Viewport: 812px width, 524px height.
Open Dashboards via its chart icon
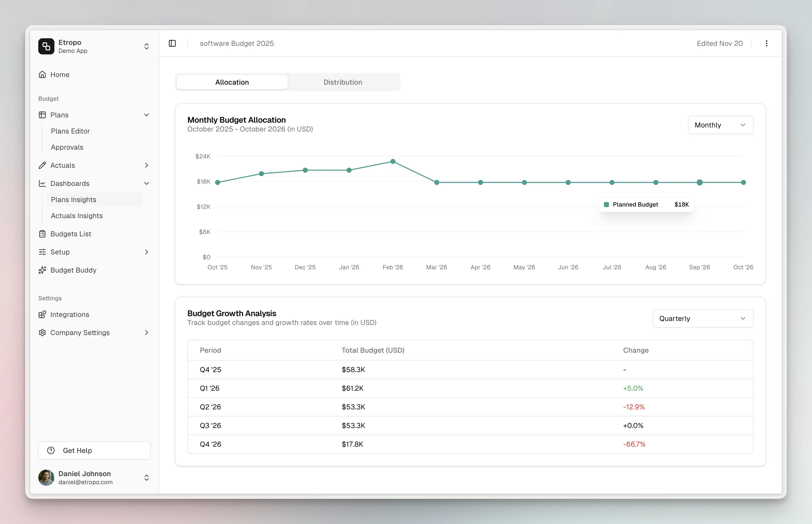[x=42, y=183]
